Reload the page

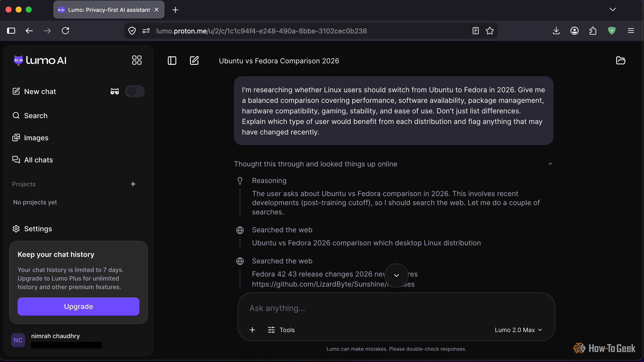[65, 31]
